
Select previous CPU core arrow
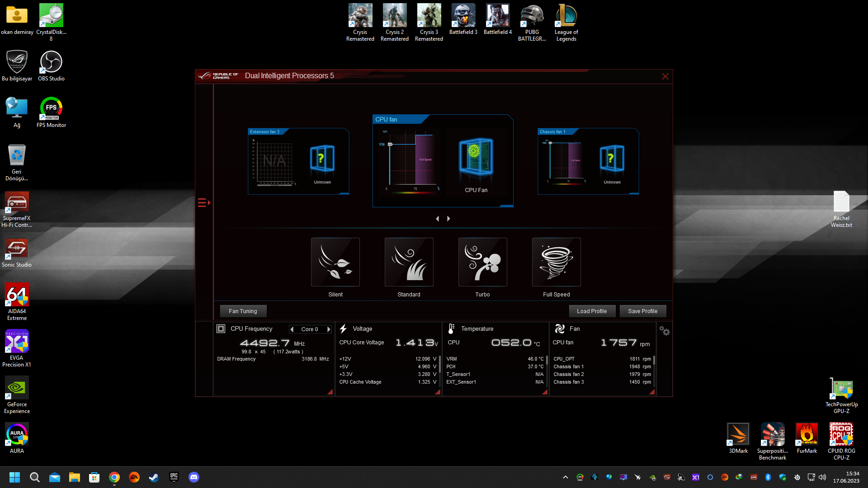292,329
